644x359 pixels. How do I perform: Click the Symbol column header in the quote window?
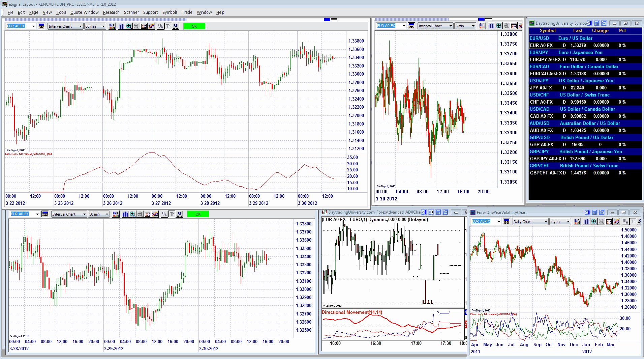pyautogui.click(x=548, y=30)
